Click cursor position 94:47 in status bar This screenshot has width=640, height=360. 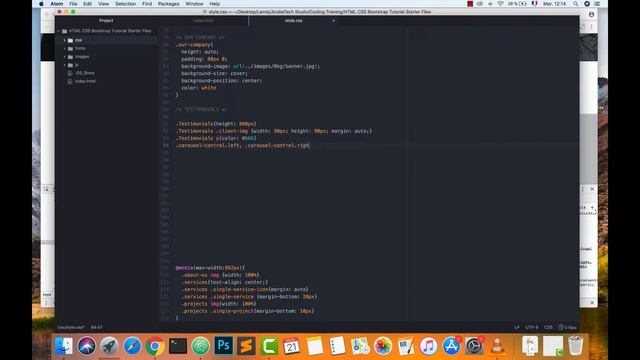pyautogui.click(x=97, y=327)
